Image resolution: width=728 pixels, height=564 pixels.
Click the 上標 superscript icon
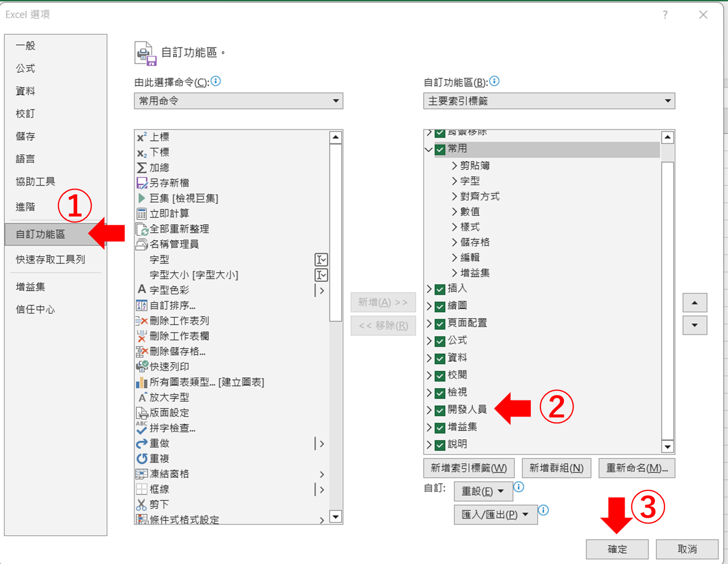tap(142, 137)
